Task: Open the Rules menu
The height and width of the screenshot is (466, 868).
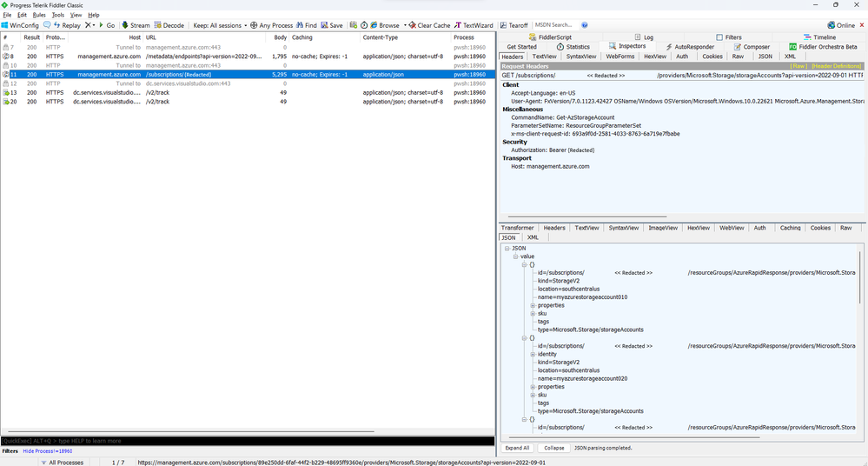Action: pyautogui.click(x=39, y=15)
